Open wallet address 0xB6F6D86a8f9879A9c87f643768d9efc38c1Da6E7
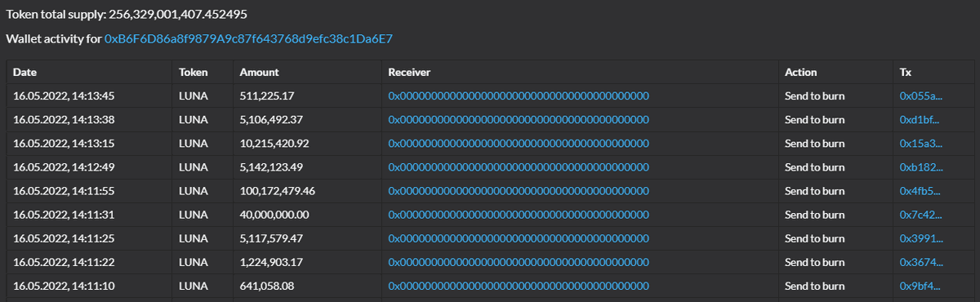This screenshot has height=302, width=980. pos(249,39)
